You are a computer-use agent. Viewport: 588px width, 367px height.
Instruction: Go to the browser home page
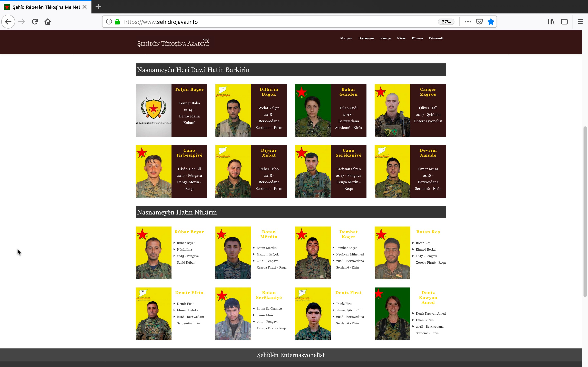(48, 22)
